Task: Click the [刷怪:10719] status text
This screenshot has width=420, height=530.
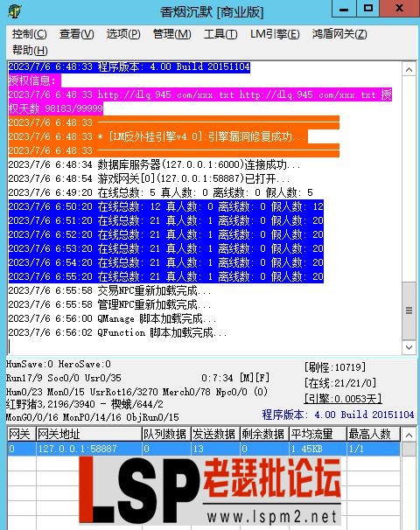Action: pos(335,367)
